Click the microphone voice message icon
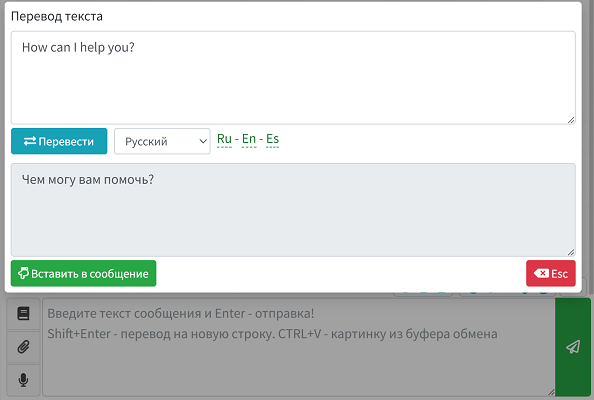Viewport: 594px width, 400px height. (x=23, y=380)
